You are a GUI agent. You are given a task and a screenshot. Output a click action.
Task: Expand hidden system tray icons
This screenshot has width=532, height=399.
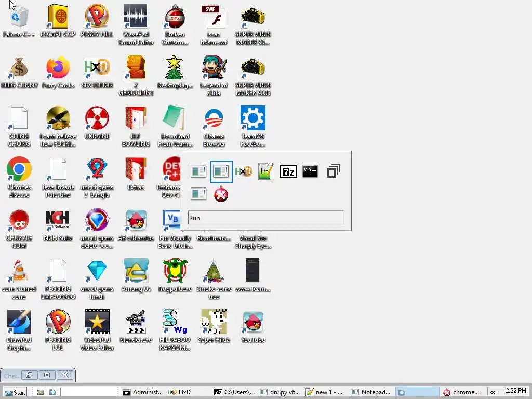pos(493,392)
